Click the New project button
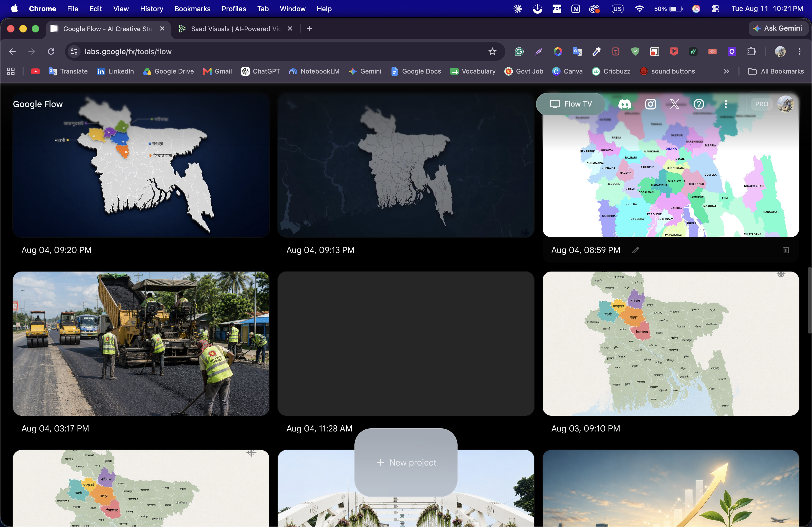Image resolution: width=812 pixels, height=527 pixels. coord(406,463)
